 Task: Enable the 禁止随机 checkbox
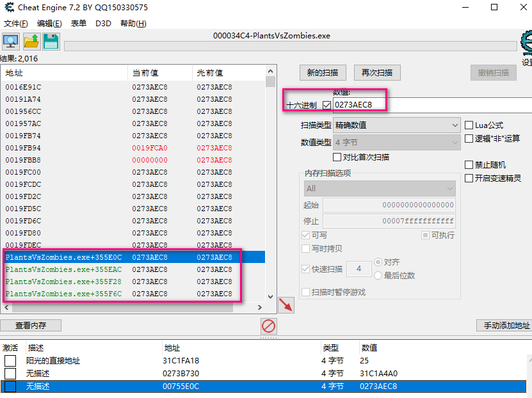469,164
